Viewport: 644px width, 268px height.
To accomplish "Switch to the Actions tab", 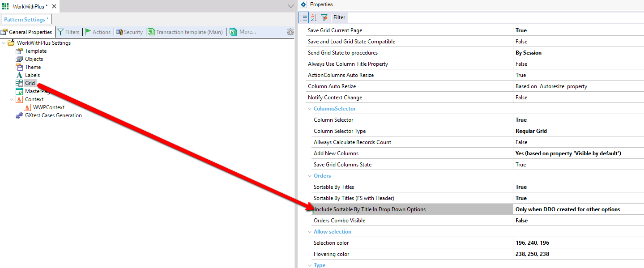I will pos(98,32).
